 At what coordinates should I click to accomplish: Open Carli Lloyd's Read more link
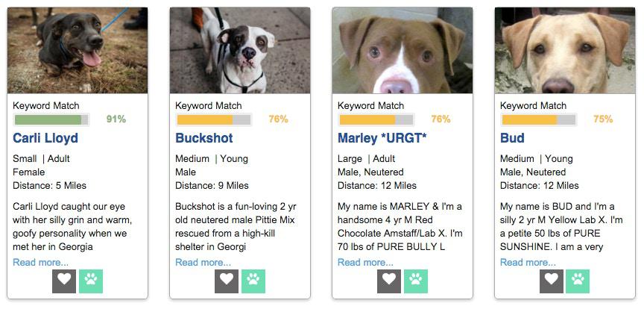click(x=40, y=262)
